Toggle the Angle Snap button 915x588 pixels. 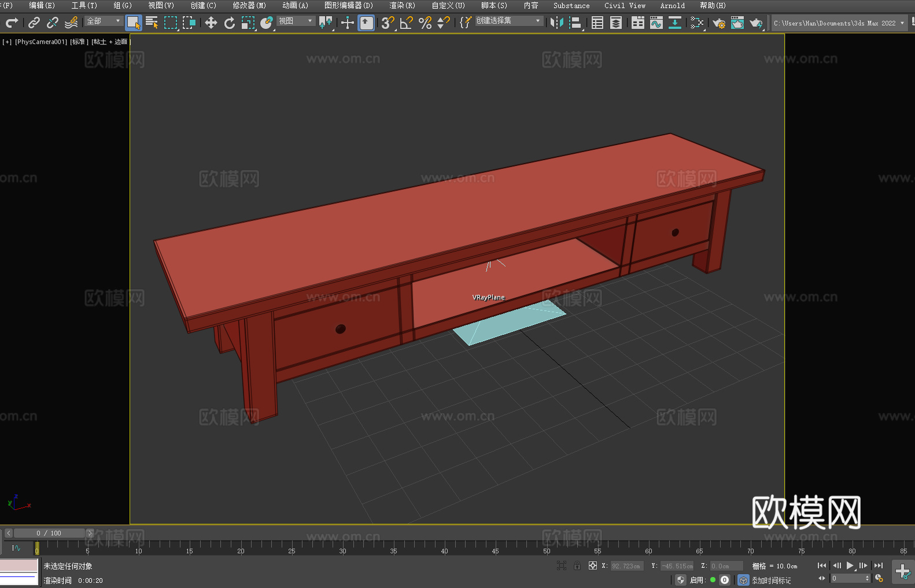click(x=407, y=23)
